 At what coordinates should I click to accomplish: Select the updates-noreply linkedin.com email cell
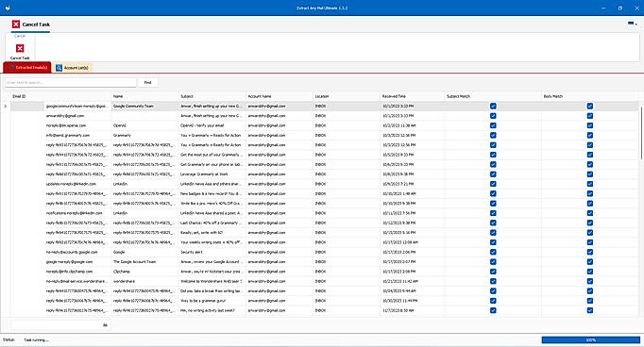point(78,184)
